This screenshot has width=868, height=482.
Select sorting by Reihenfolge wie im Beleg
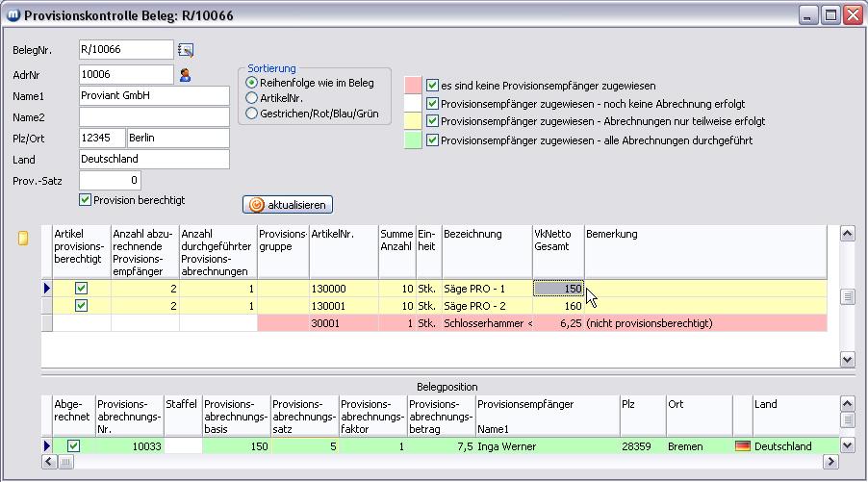pos(252,84)
